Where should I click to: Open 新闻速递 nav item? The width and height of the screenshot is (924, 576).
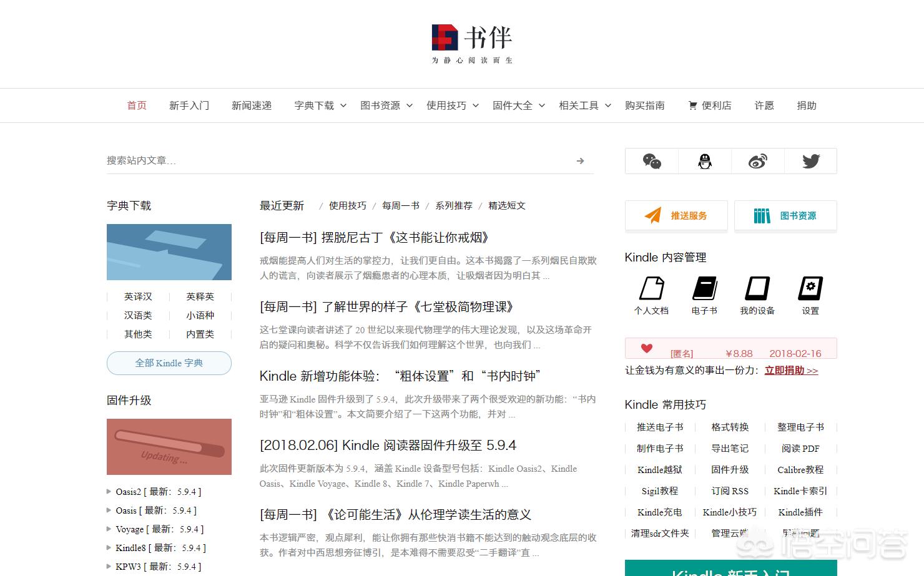click(252, 105)
